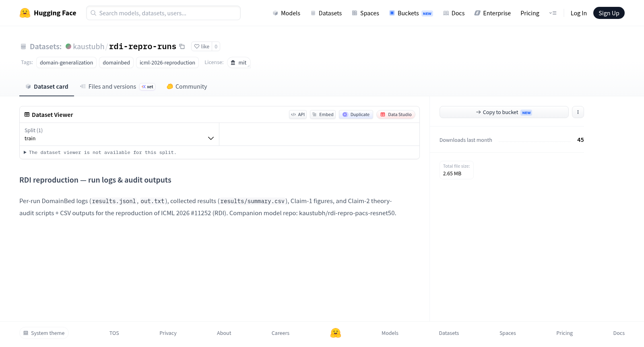Click Docs link in footer
This screenshot has width=644, height=347.
point(619,333)
